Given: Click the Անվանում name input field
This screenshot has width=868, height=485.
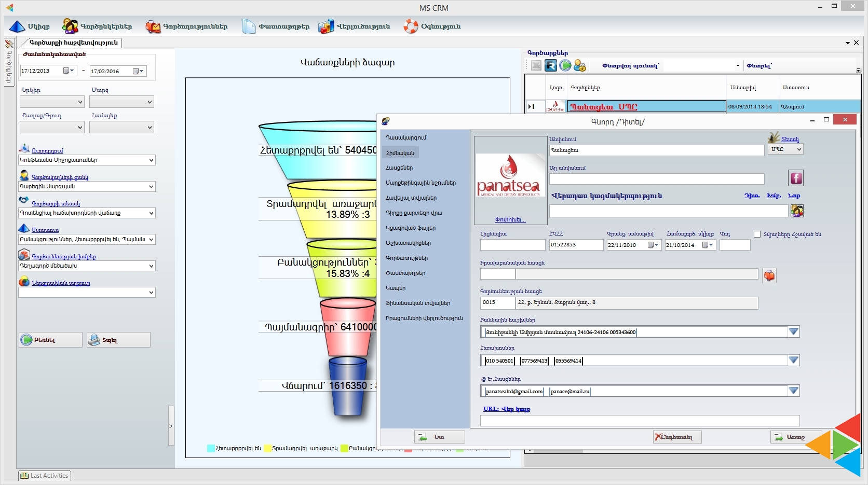Looking at the screenshot, I should [x=657, y=150].
